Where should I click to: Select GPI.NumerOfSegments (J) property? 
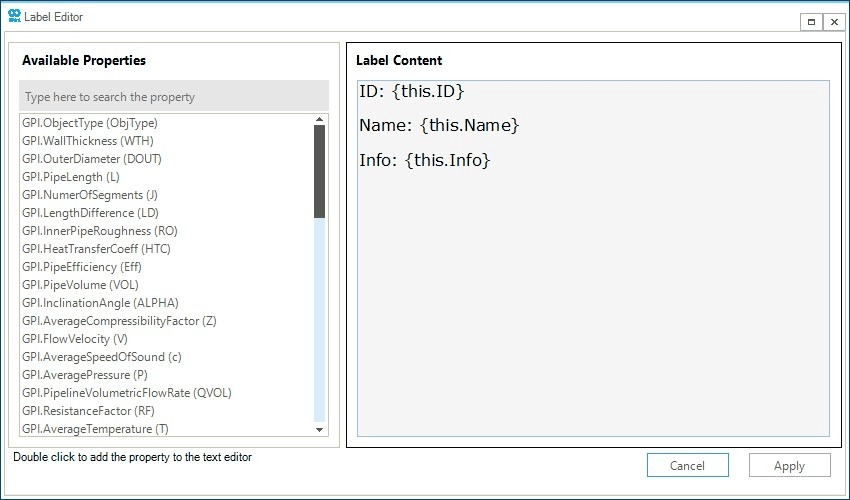(x=90, y=195)
